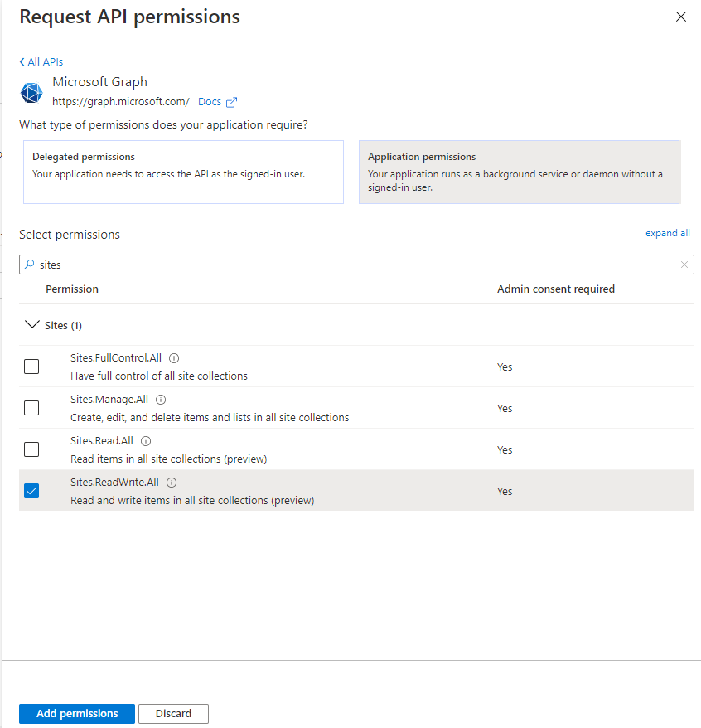Screen dimensions: 701x728
Task: Check the Sites.Manage.All permission box
Action: click(x=31, y=408)
